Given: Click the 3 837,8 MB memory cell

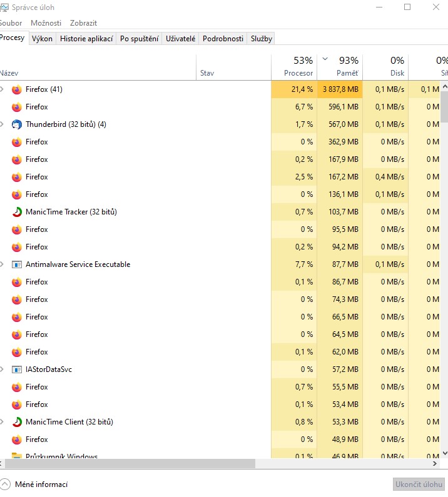Looking at the screenshot, I should 340,89.
